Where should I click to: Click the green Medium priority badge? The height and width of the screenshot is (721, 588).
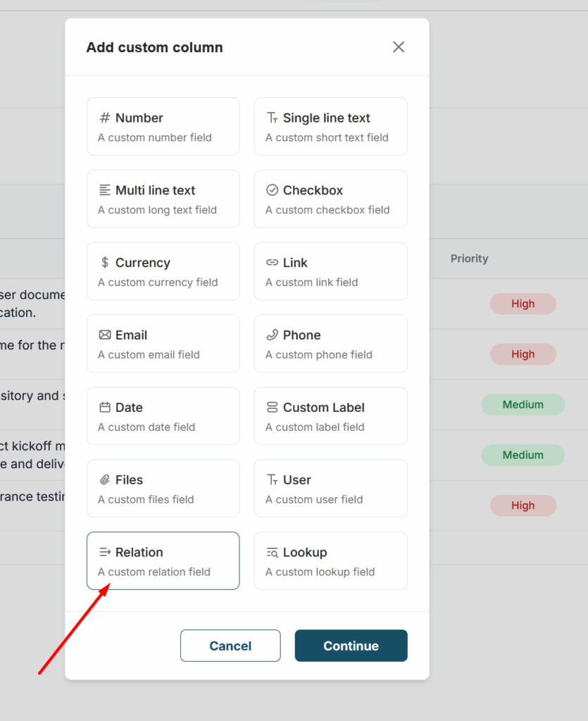click(523, 405)
